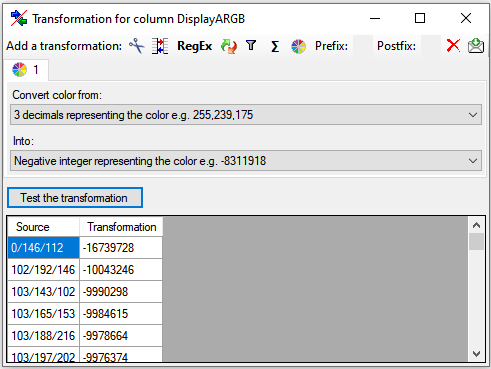Add a cut transformation with scissors icon
491x369 pixels.
point(137,46)
